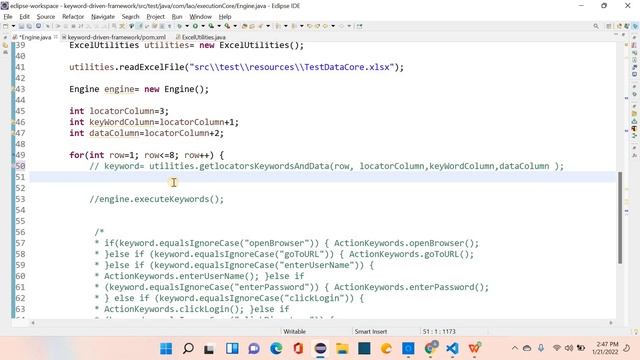
Task: Open the Search menu
Action: tap(131, 17)
